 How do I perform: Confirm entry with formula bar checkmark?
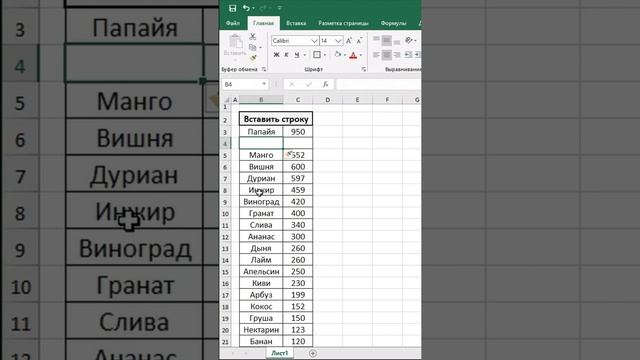(x=309, y=84)
